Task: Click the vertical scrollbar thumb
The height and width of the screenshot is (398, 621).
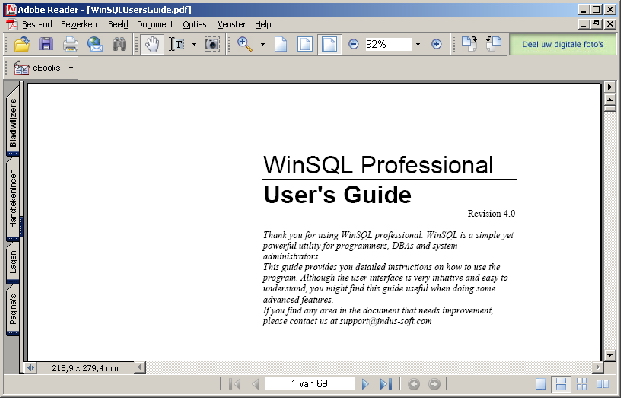Action: coord(610,108)
